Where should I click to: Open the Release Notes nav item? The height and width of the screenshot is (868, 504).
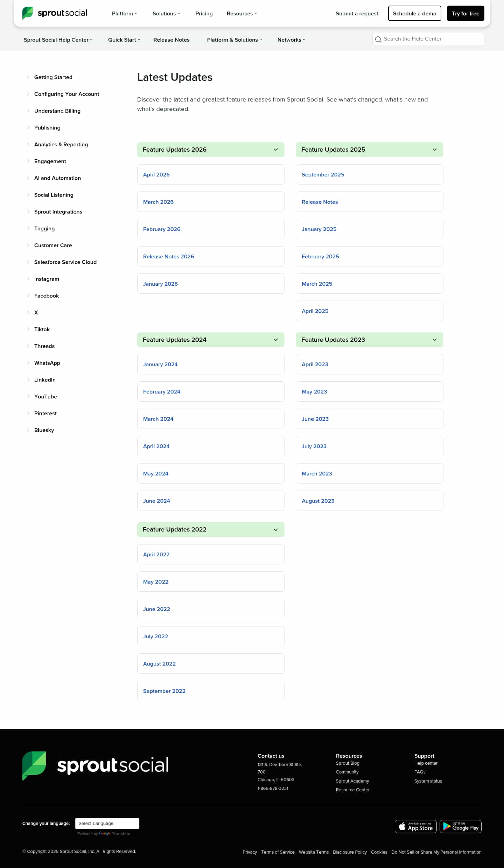click(x=171, y=40)
